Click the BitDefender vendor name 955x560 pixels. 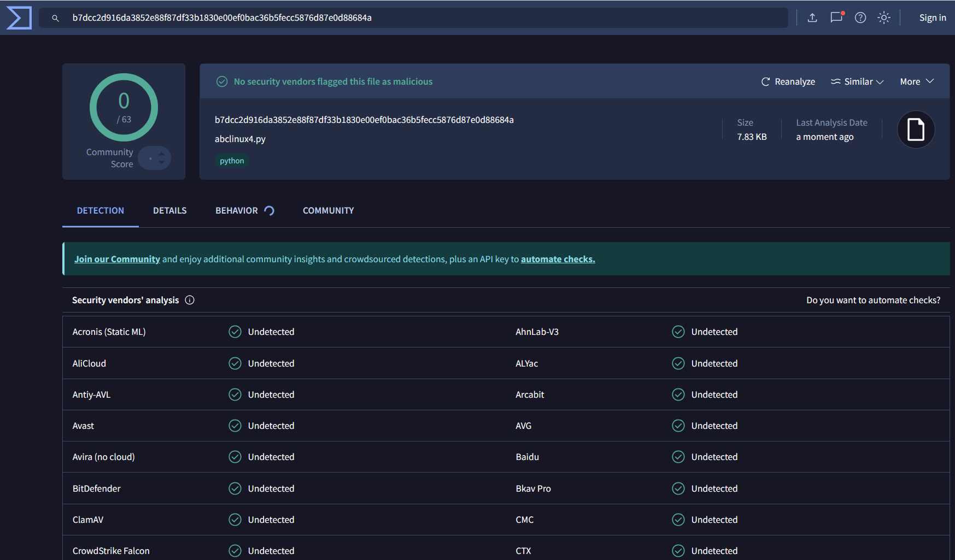(97, 488)
